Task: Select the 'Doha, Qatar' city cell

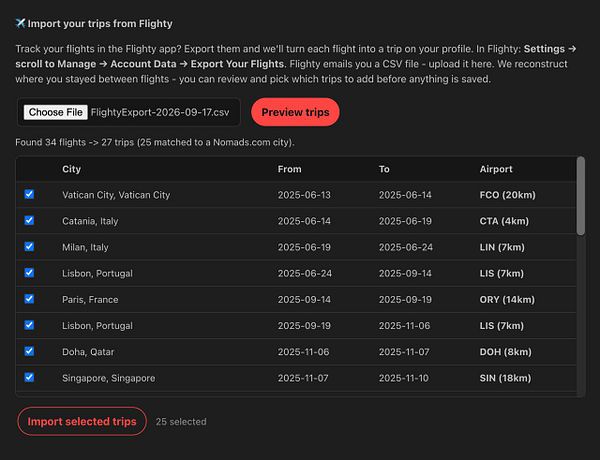Action: pos(88,352)
